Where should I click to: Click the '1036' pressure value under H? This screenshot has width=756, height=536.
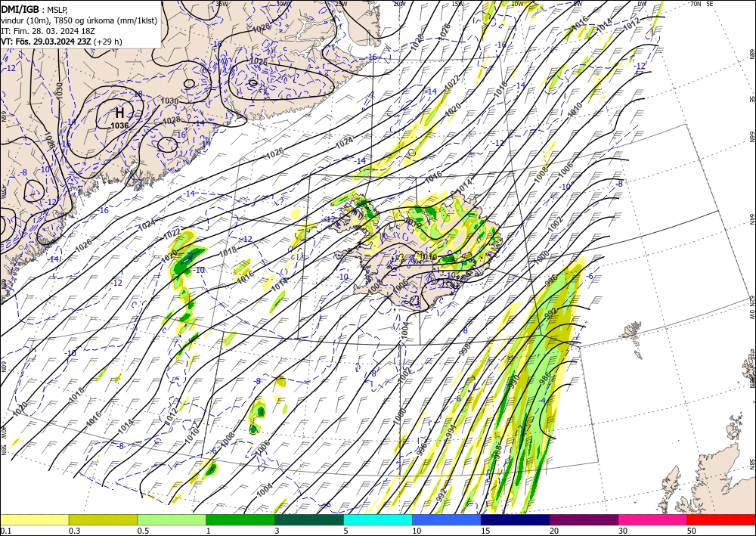tap(119, 125)
